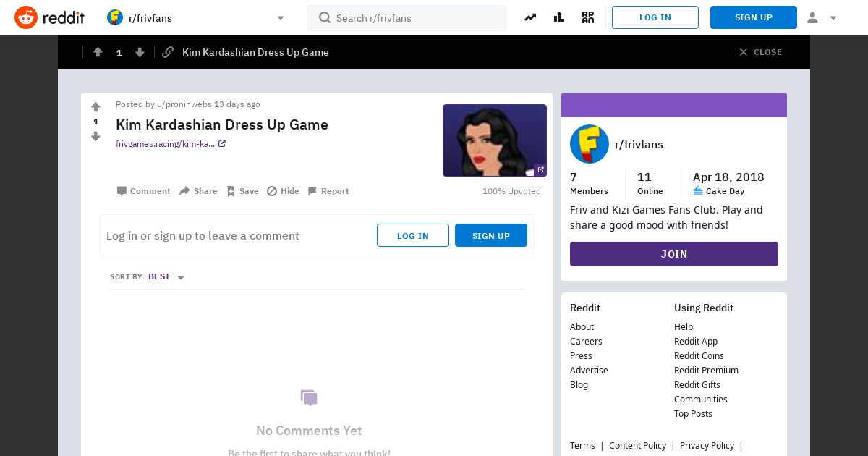
Task: Click Log In in the top navigation
Action: pyautogui.click(x=655, y=17)
